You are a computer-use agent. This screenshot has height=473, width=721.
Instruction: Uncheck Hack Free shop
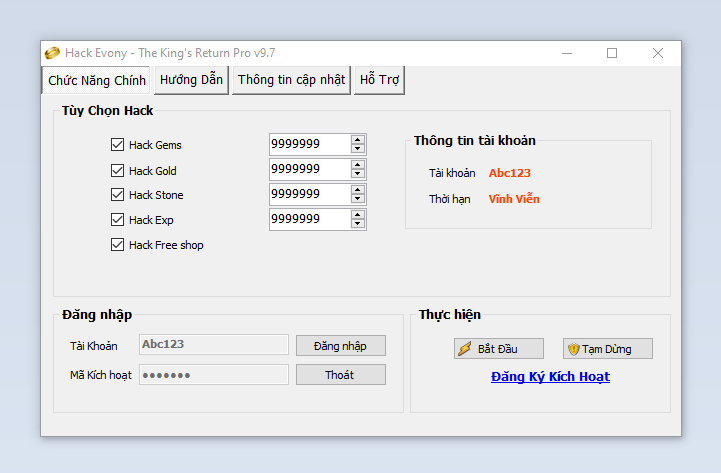[x=117, y=245]
